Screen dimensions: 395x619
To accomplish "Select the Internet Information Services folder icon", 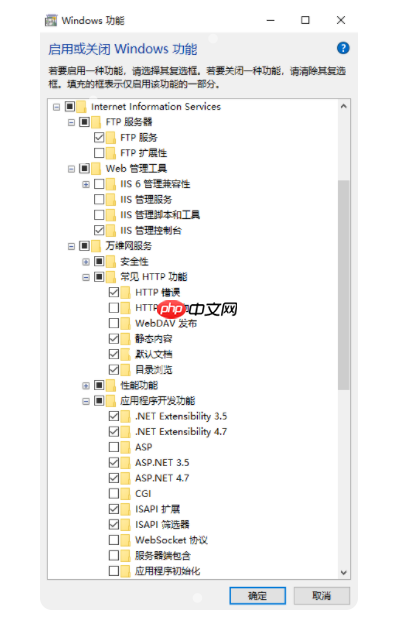I will (x=81, y=107).
